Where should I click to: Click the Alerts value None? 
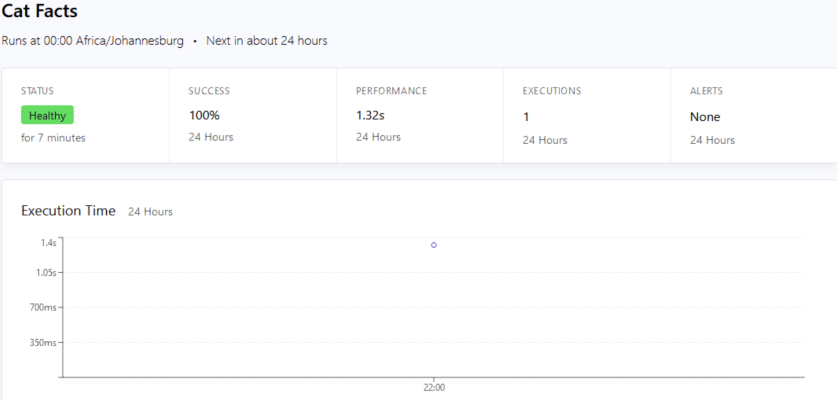705,117
